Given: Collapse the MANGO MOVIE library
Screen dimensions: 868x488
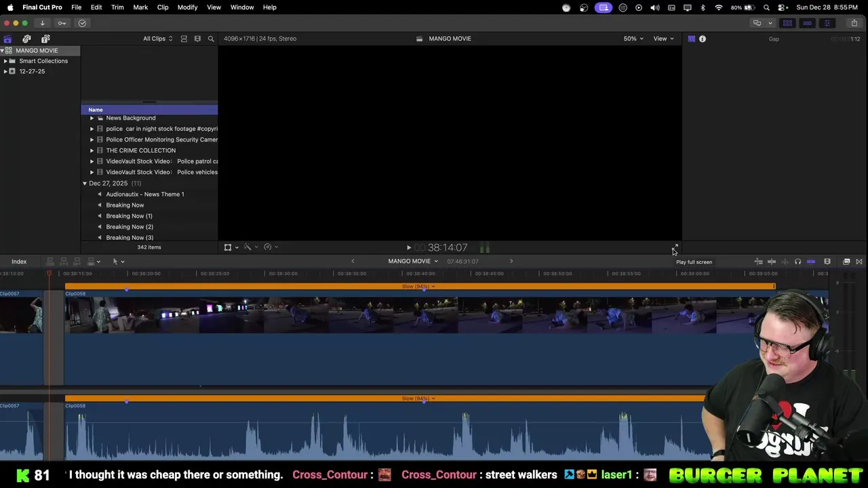Looking at the screenshot, I should click(2, 51).
